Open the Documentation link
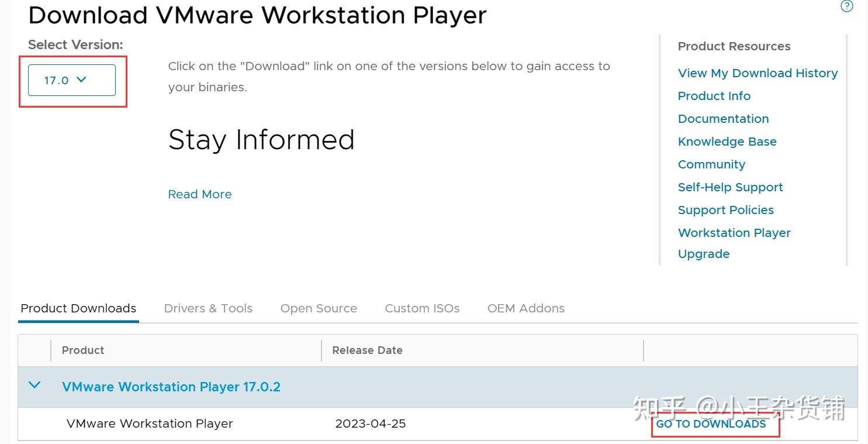Viewport: 868px width, 444px height. pyautogui.click(x=723, y=118)
